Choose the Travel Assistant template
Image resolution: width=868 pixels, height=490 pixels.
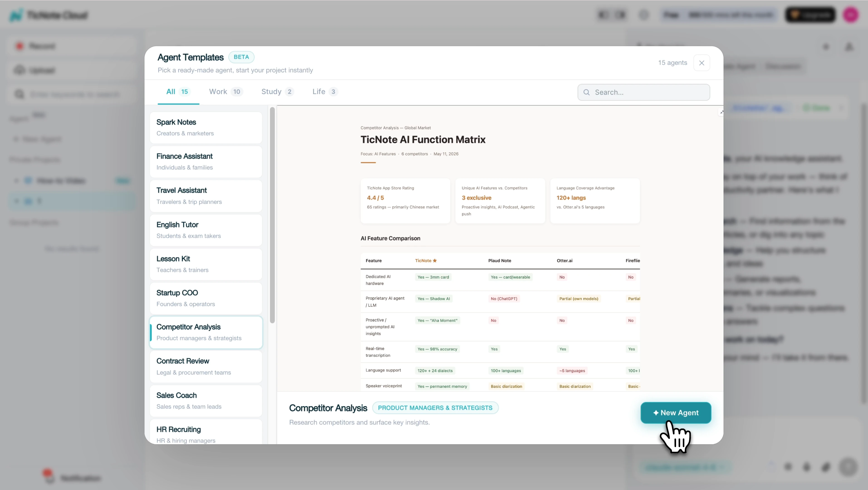point(206,196)
